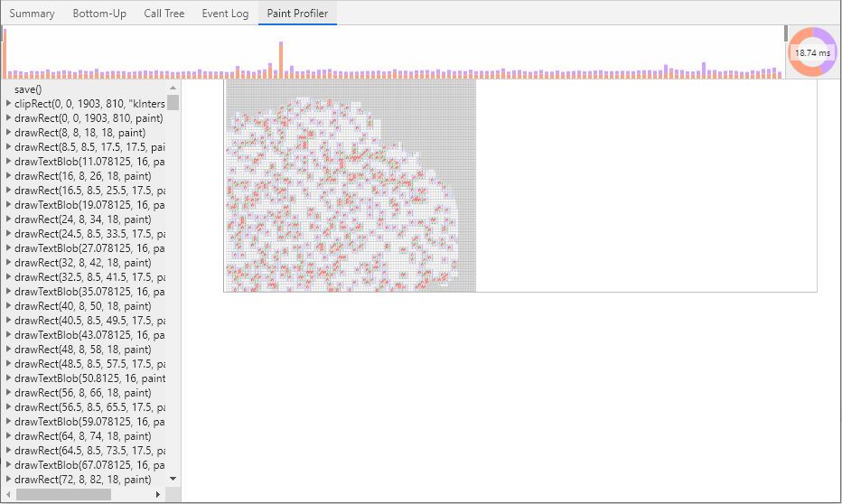Screen dimensions: 842x504
Task: Click the command list scroll down arrow
Action: pos(173,479)
